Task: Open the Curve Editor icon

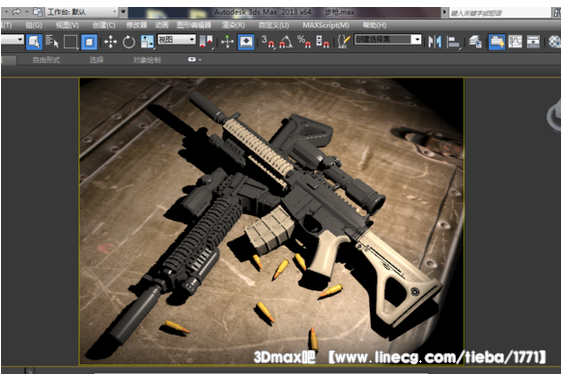Action: point(515,42)
